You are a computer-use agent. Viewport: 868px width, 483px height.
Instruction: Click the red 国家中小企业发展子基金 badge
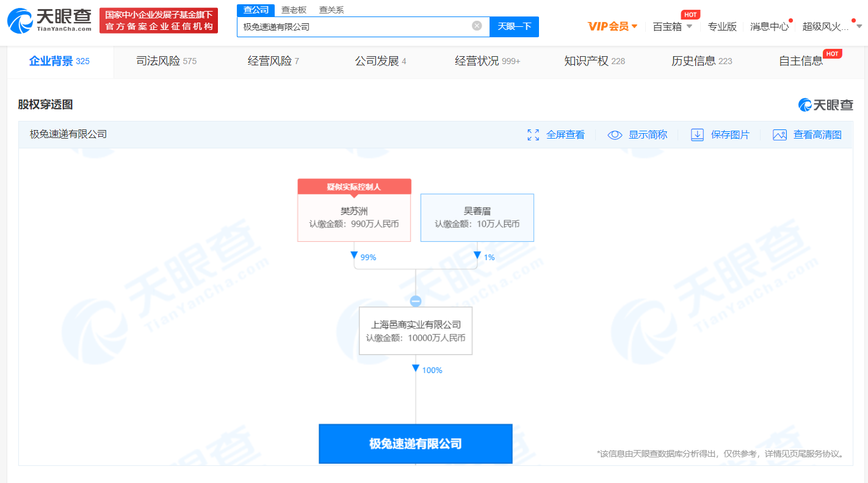point(158,20)
